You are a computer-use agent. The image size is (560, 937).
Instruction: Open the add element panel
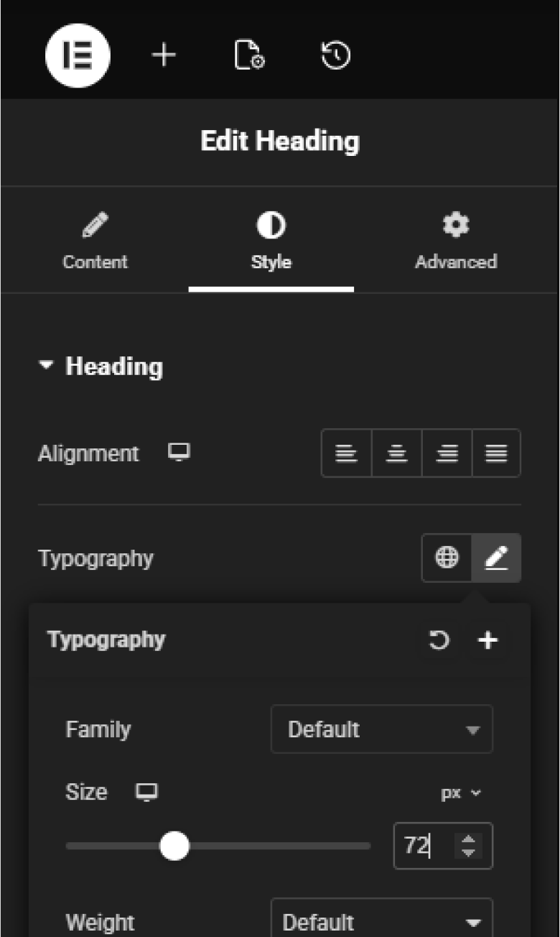[164, 55]
